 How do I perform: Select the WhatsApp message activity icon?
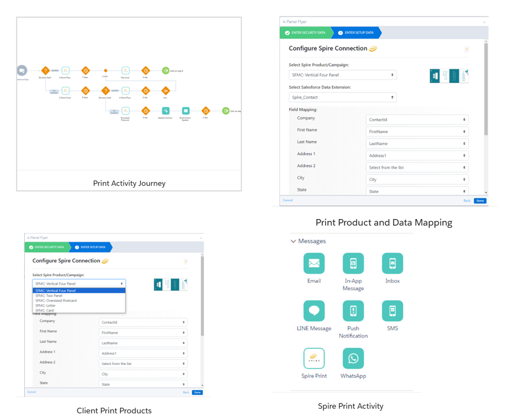[353, 358]
